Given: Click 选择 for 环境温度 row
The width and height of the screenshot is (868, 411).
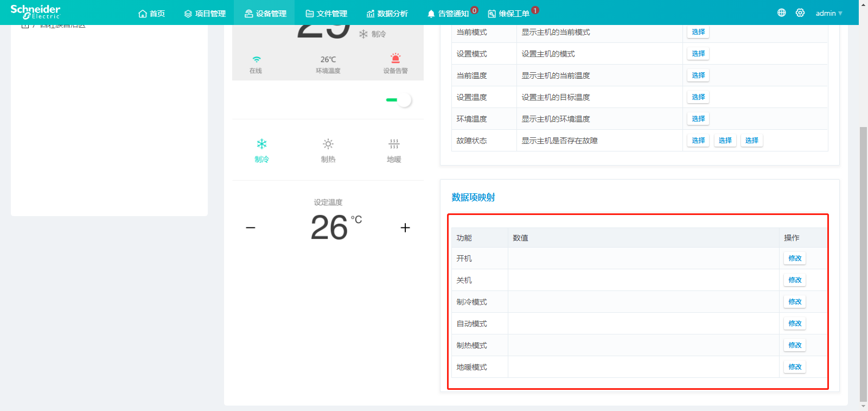Looking at the screenshot, I should click(698, 119).
